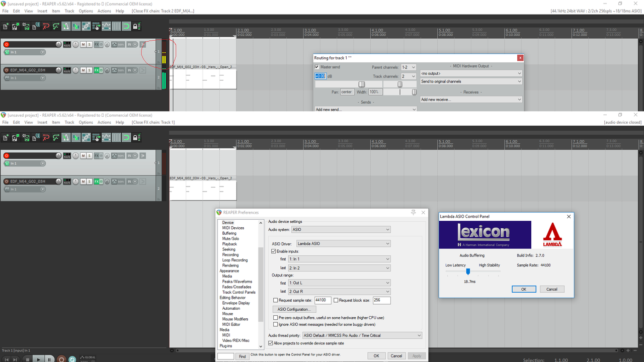644x362 pixels.
Task: Open ROUTE button on track 1, upper window
Action: (x=67, y=44)
